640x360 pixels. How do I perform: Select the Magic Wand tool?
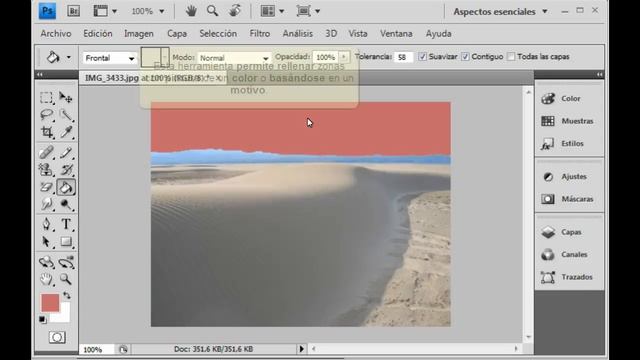pos(66,115)
